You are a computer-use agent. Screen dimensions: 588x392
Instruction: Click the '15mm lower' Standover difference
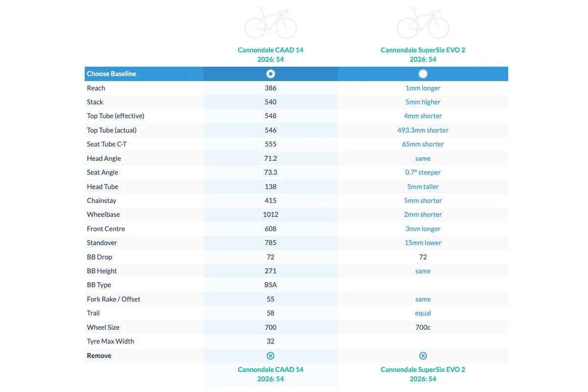[423, 243]
